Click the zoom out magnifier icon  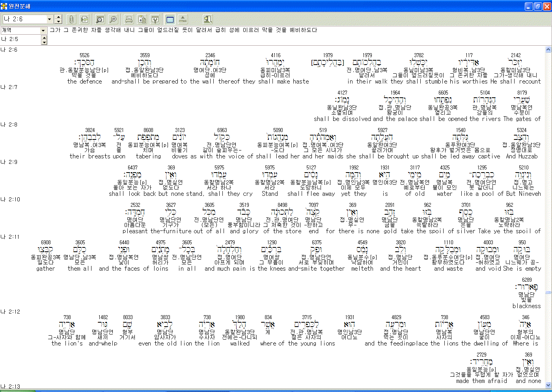coord(113,19)
